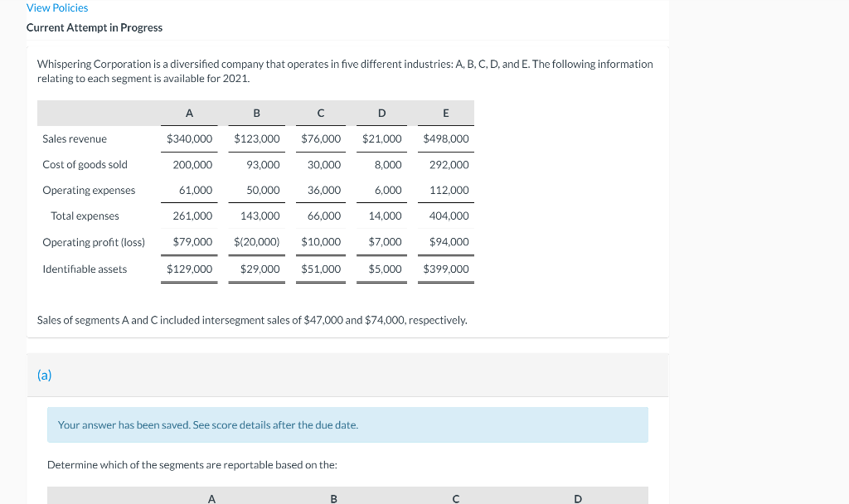Select column header E in the data table
The image size is (849, 504).
point(445,113)
